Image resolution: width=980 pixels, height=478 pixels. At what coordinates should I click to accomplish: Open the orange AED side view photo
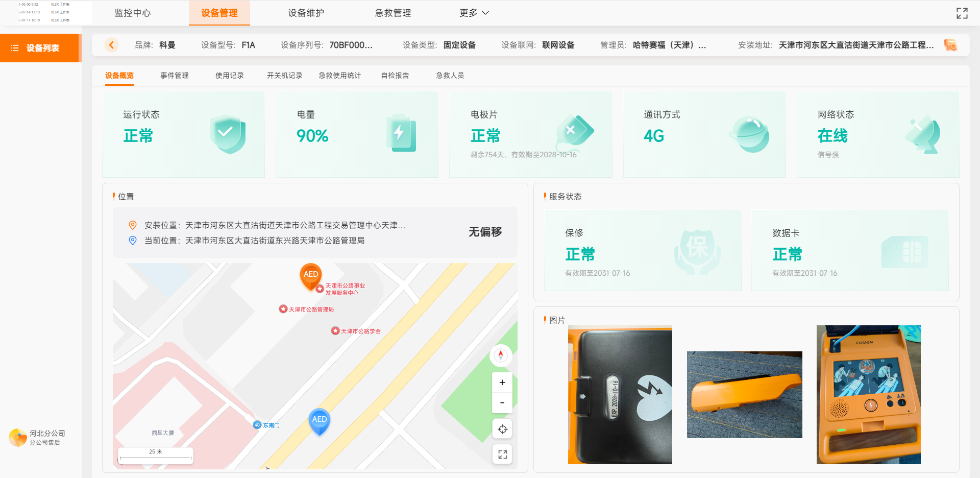(745, 395)
